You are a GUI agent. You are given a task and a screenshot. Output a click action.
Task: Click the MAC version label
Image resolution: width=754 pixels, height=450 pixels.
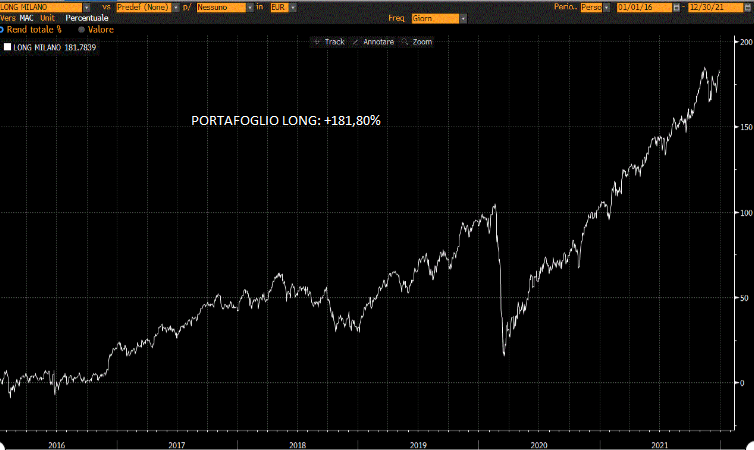(27, 19)
